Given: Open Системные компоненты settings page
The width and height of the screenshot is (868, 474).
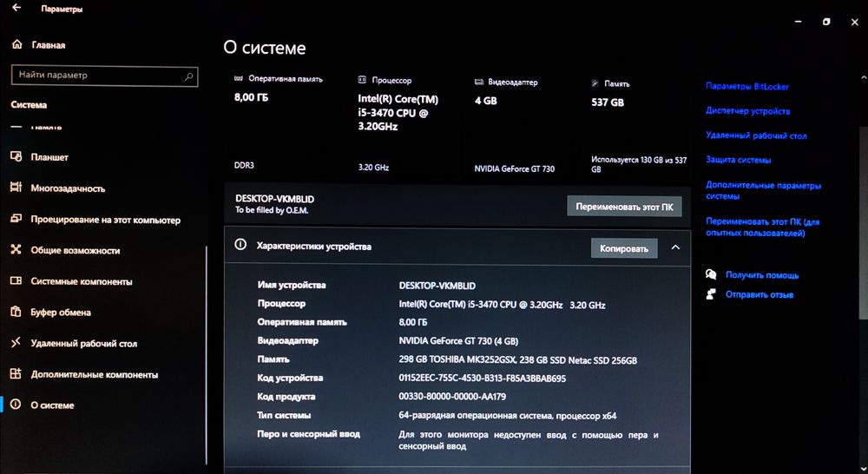Looking at the screenshot, I should click(x=82, y=281).
